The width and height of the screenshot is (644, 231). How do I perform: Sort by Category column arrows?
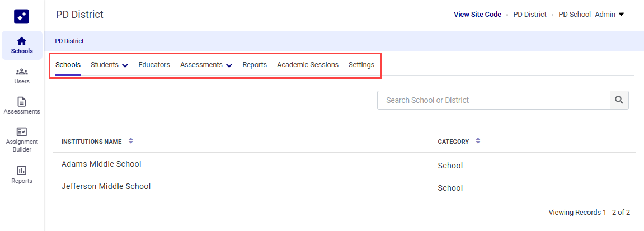(x=478, y=141)
